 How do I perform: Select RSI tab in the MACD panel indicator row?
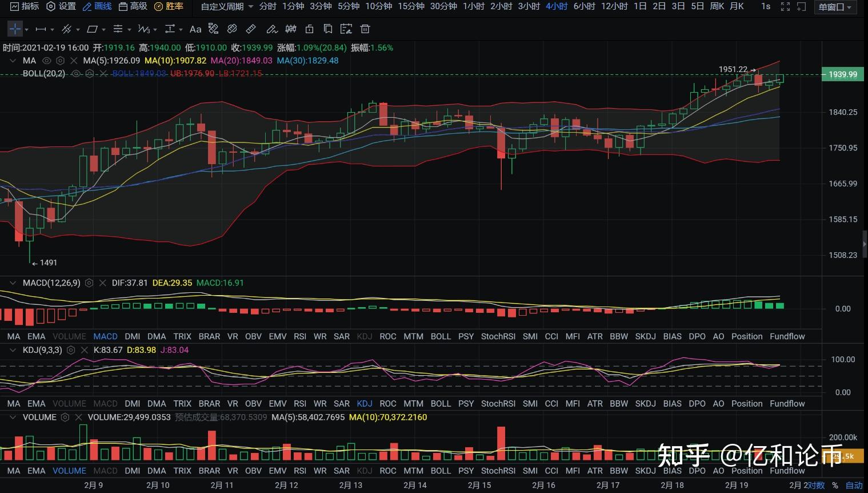(300, 336)
